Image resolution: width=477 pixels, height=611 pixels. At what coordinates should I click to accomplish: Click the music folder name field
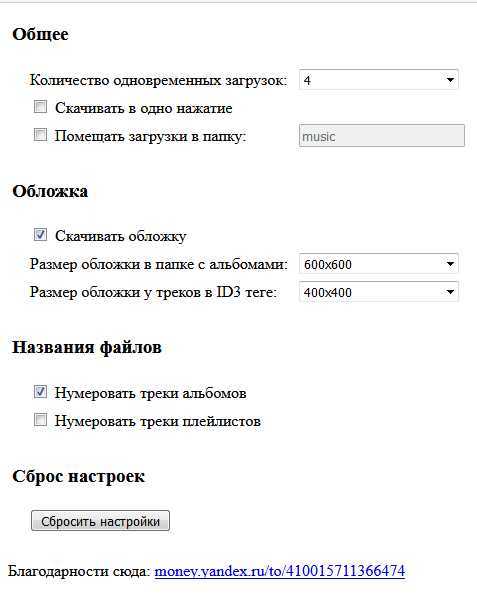(x=382, y=136)
